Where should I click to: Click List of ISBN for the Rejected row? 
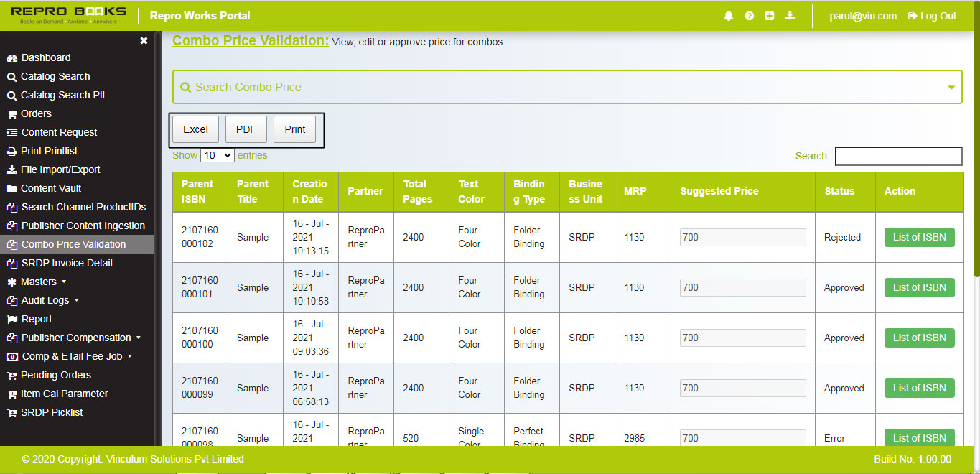coord(919,237)
